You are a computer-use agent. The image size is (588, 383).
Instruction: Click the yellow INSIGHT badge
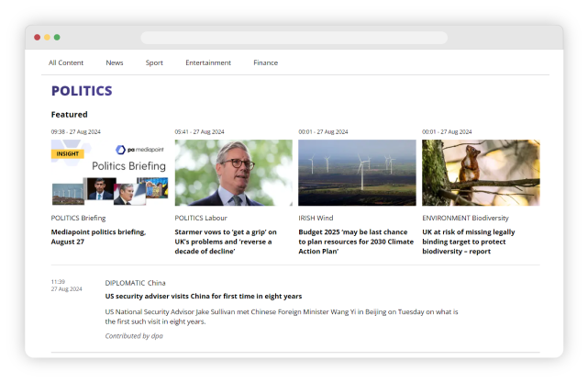68,154
